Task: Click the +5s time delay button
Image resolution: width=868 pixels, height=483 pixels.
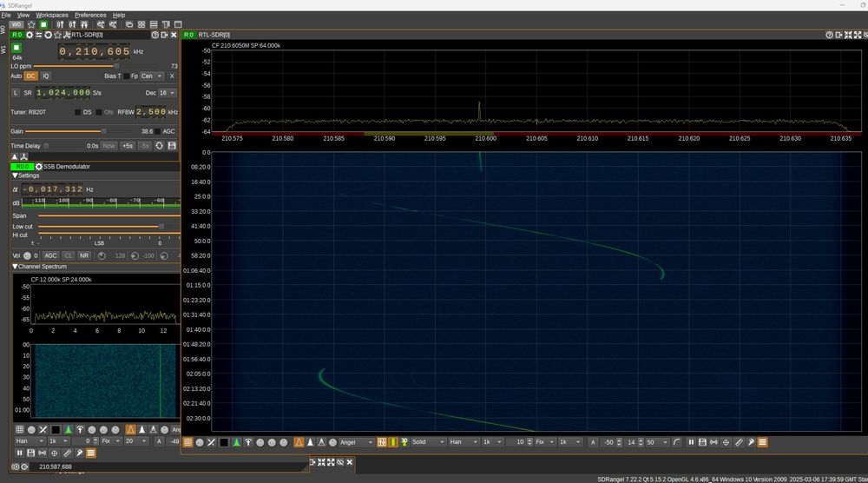Action: [128, 146]
